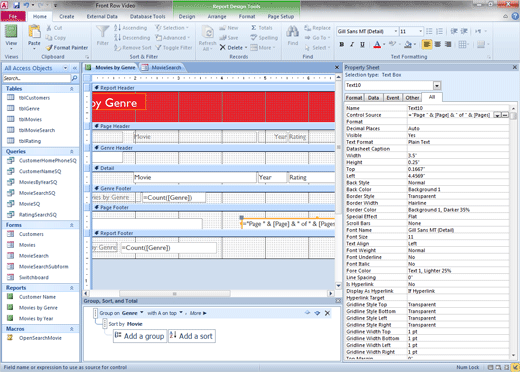Open Text10 object selector dropdown

(437, 85)
